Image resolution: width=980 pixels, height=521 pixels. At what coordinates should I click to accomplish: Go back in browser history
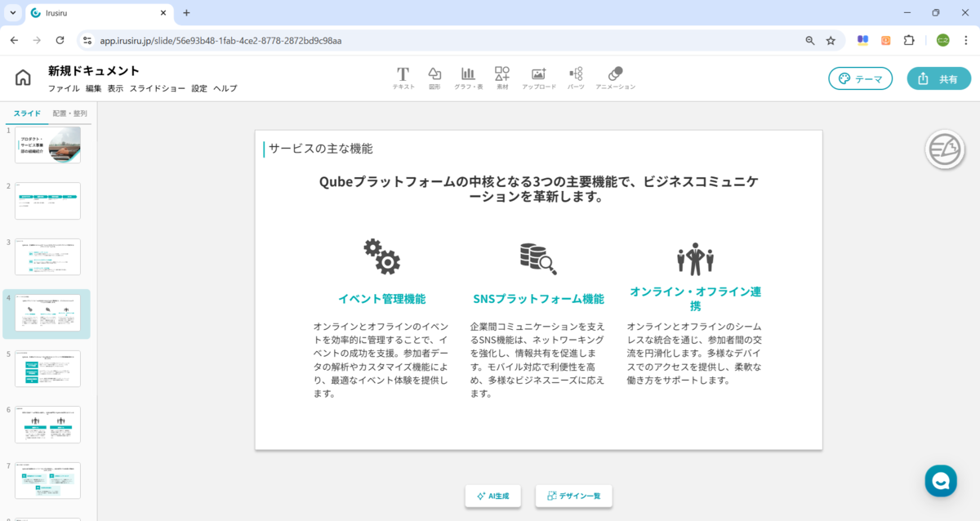pyautogui.click(x=14, y=40)
